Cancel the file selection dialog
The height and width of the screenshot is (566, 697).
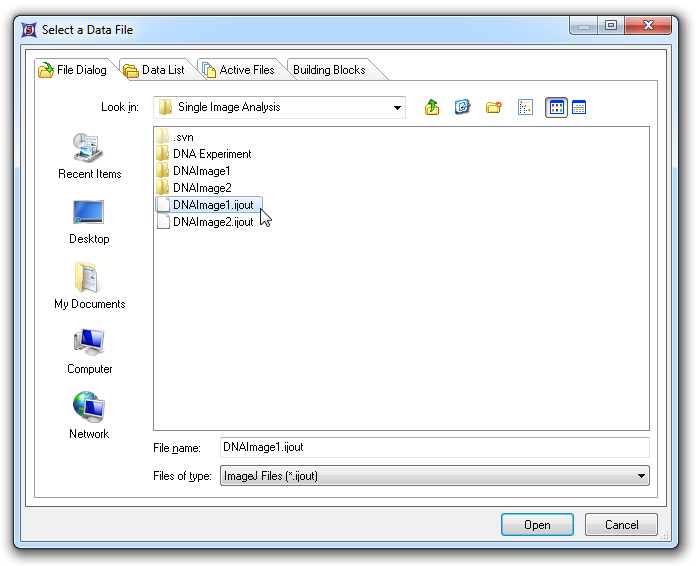pos(621,525)
